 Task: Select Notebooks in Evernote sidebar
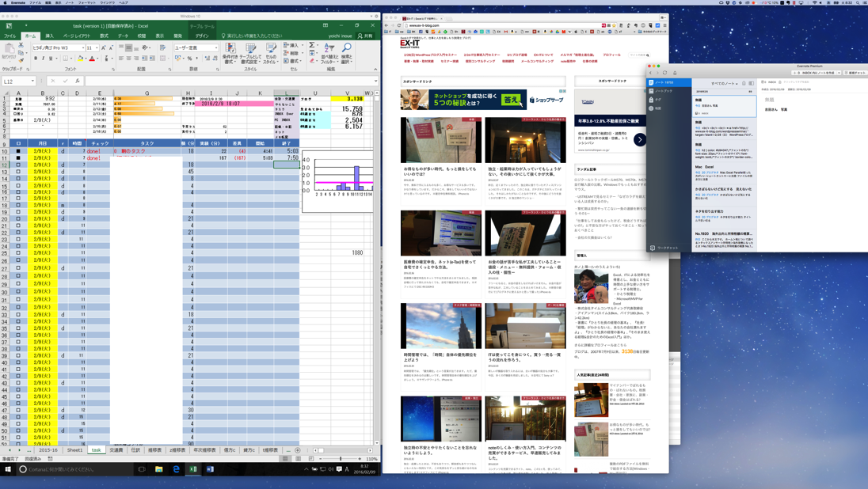663,91
